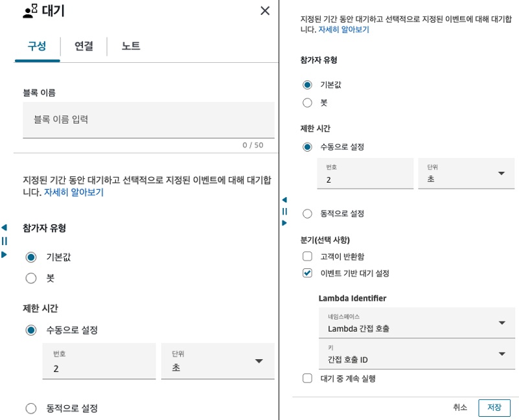Switch to the 연결 tab
Screen dimensions: 519x420
tap(84, 46)
